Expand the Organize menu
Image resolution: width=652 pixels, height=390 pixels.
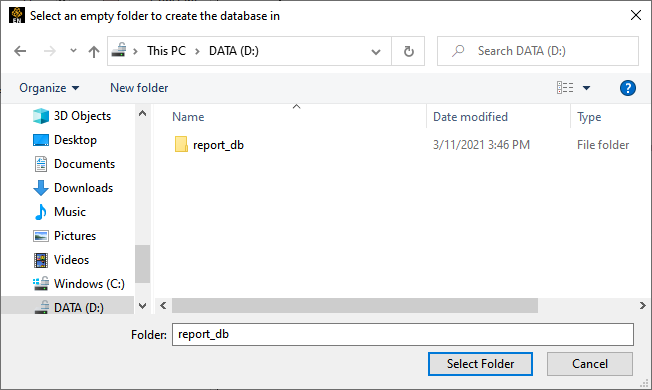[x=49, y=88]
